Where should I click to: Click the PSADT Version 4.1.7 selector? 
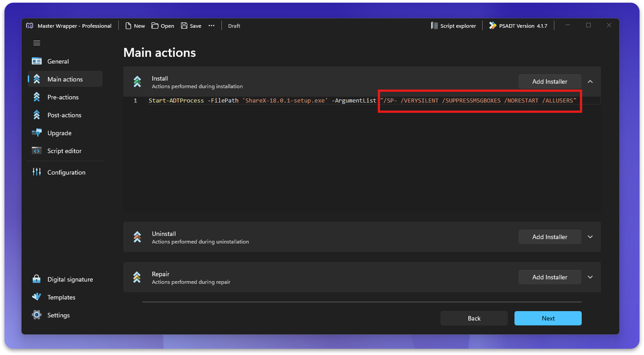519,26
